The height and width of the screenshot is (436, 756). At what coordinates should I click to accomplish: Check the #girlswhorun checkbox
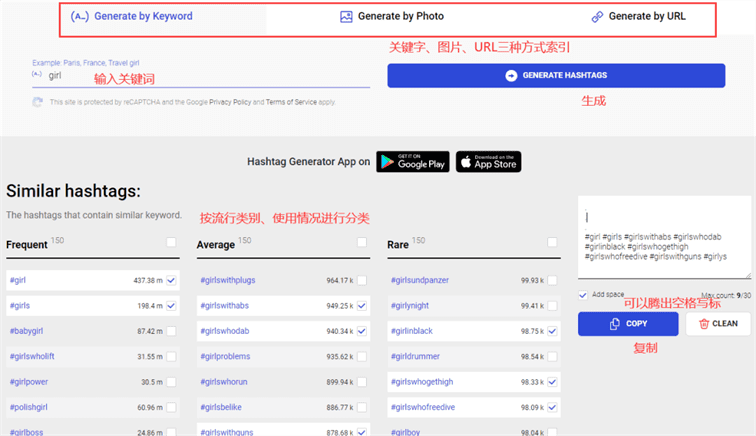coord(362,382)
